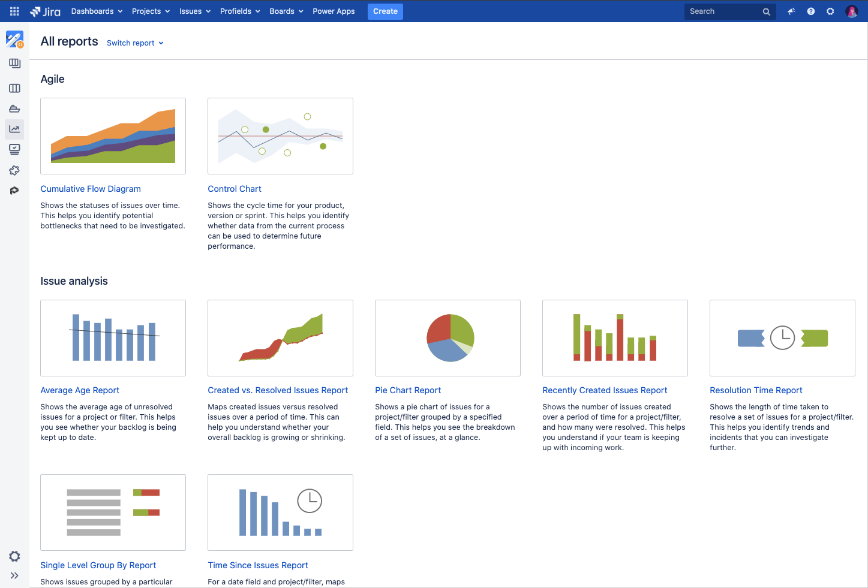Select the Reports icon in the project sidebar
Image resolution: width=868 pixels, height=588 pixels.
click(14, 129)
